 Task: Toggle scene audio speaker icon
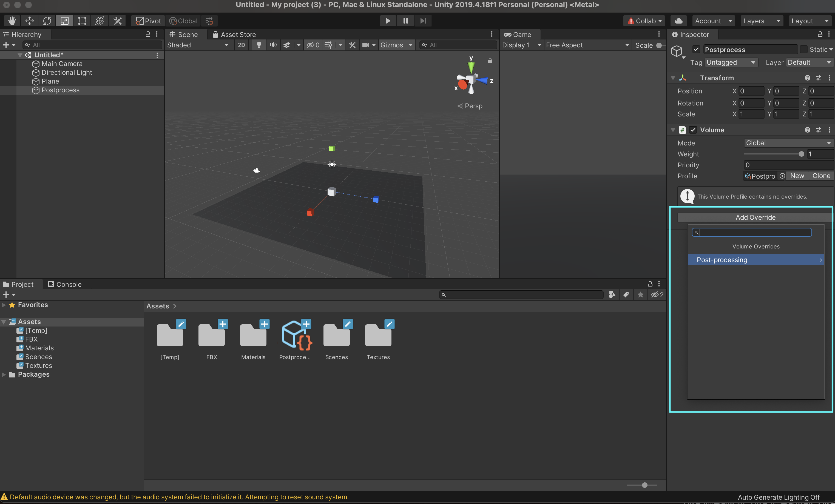pos(273,45)
